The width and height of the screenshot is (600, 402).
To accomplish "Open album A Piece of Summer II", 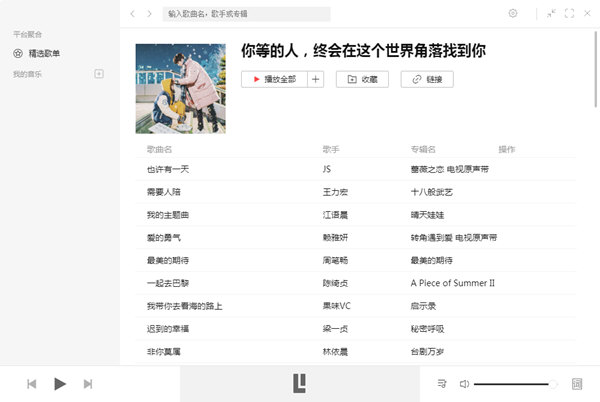I will pyautogui.click(x=453, y=283).
